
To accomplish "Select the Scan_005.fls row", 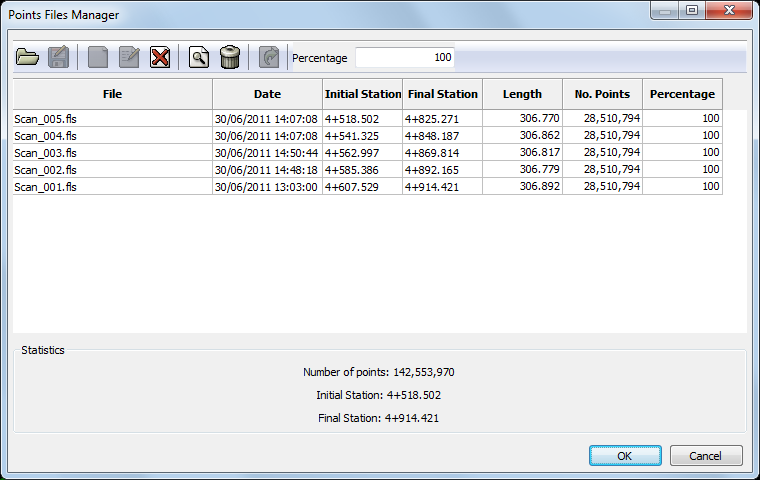I will 112,119.
